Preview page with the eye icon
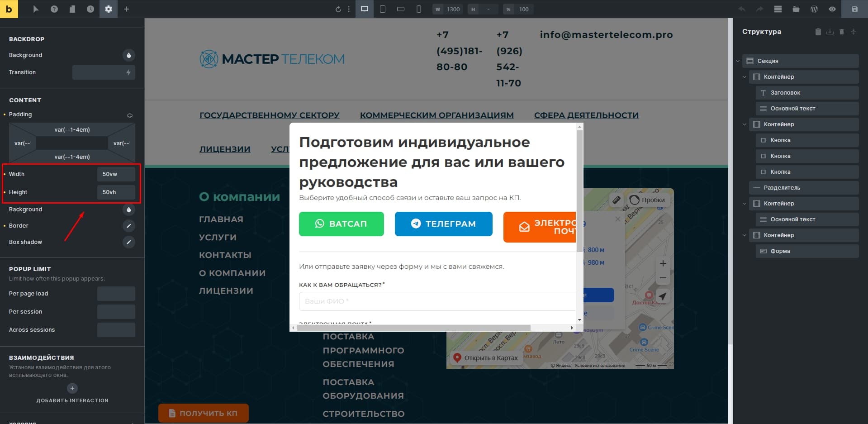The width and height of the screenshot is (868, 424). (832, 9)
